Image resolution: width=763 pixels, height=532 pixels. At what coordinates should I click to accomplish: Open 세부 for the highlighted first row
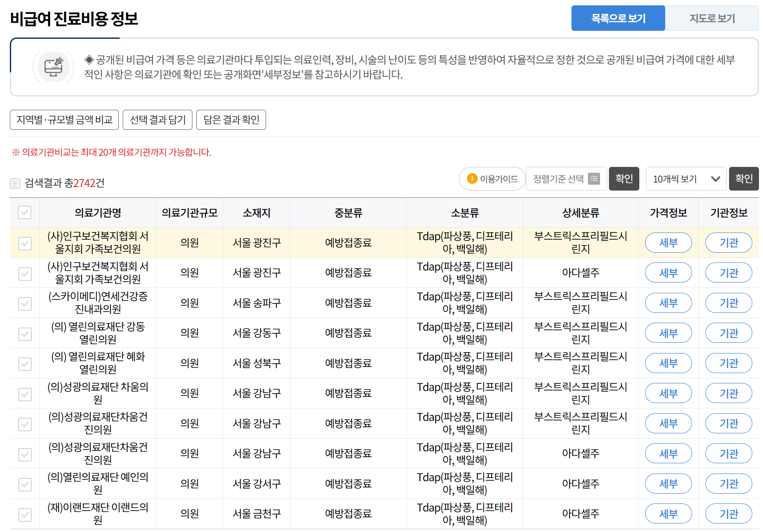[x=668, y=243]
